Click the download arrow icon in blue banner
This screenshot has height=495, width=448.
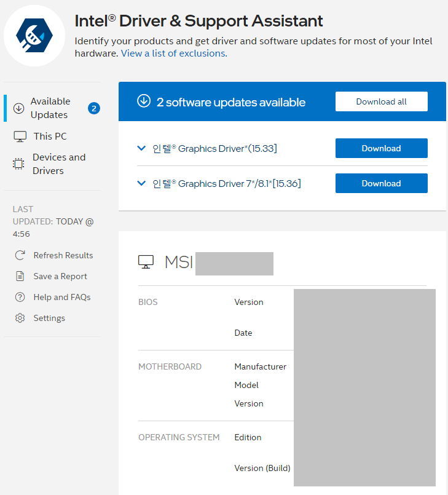tap(144, 101)
